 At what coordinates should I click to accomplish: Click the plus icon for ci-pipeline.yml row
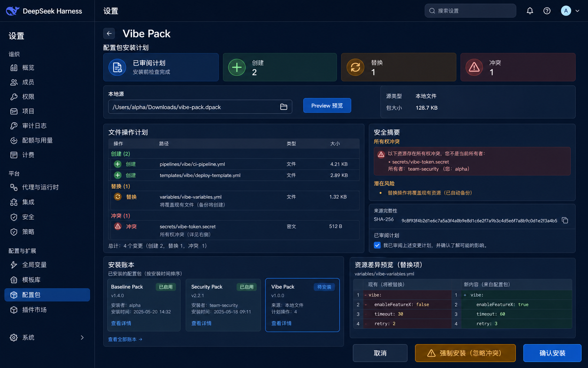(118, 164)
